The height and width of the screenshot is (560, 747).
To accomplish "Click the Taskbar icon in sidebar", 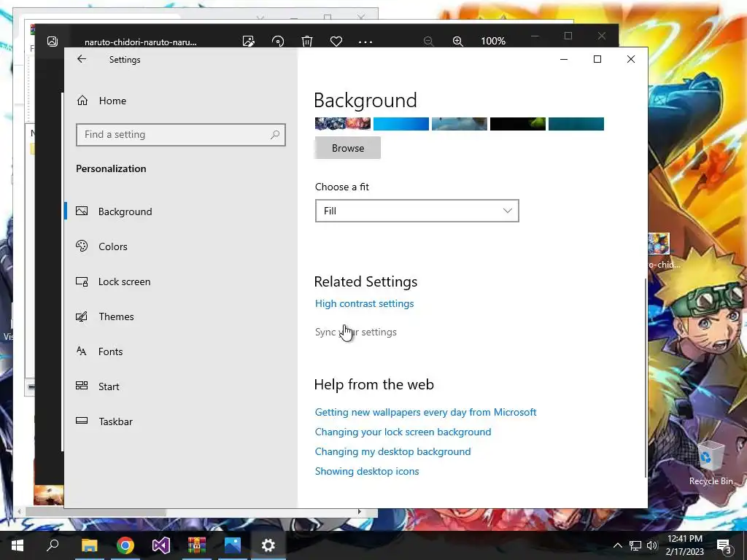I will (x=82, y=421).
